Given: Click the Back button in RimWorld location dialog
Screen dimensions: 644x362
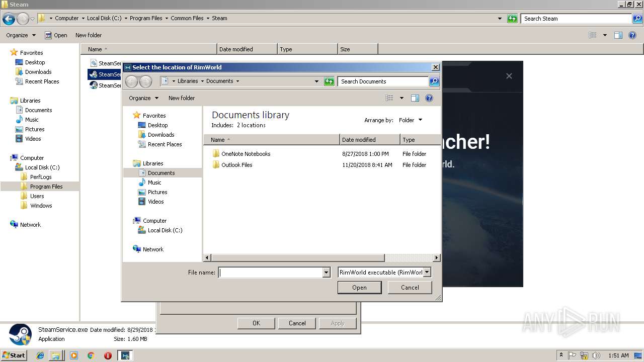Looking at the screenshot, I should point(131,81).
